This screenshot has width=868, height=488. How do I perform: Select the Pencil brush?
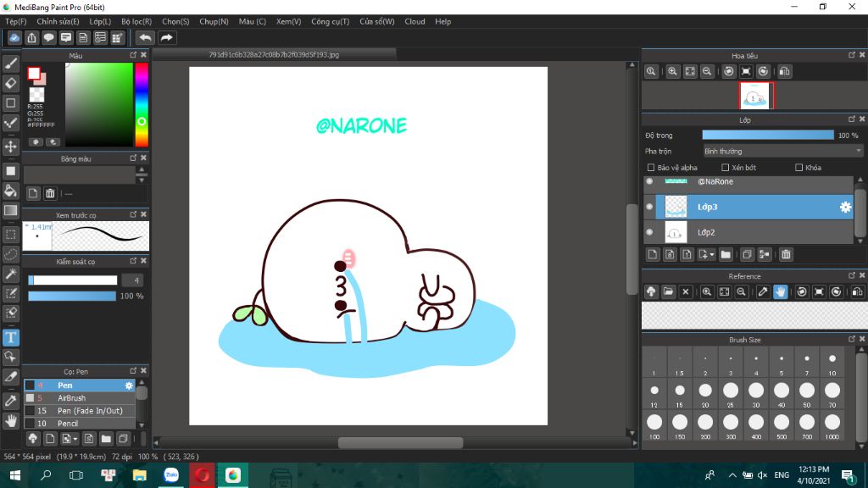[79, 424]
